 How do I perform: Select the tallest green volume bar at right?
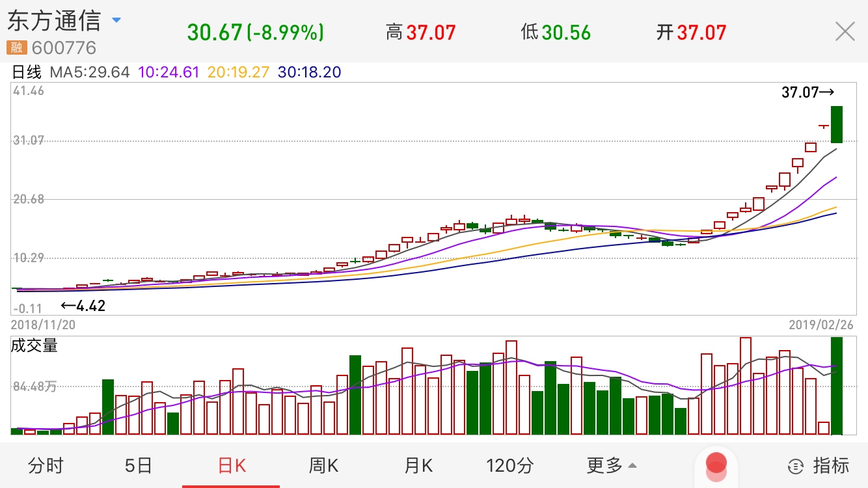click(x=837, y=386)
